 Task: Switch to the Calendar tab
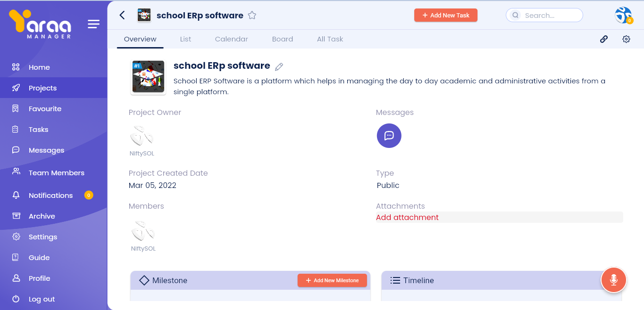click(231, 39)
